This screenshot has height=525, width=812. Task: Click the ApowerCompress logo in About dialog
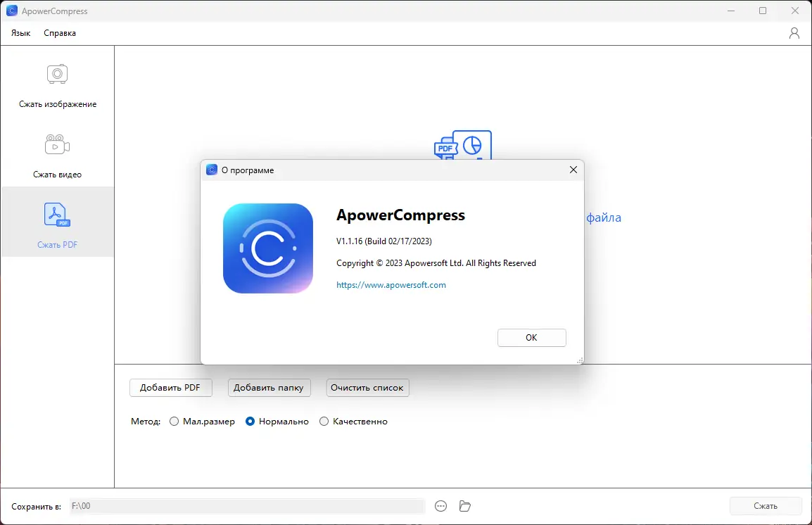pos(267,248)
